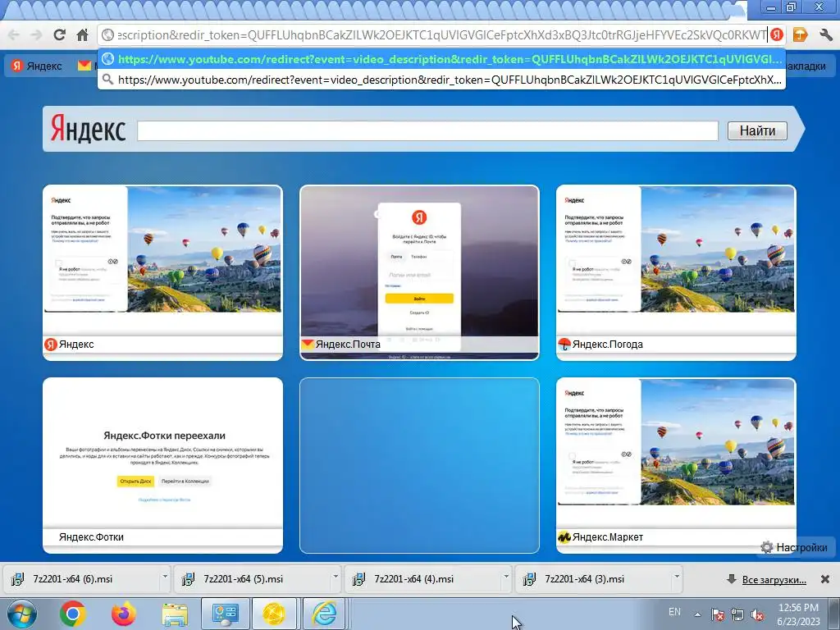This screenshot has height=630, width=840.
Task: Show hidden tray icons arrow
Action: coord(697,614)
